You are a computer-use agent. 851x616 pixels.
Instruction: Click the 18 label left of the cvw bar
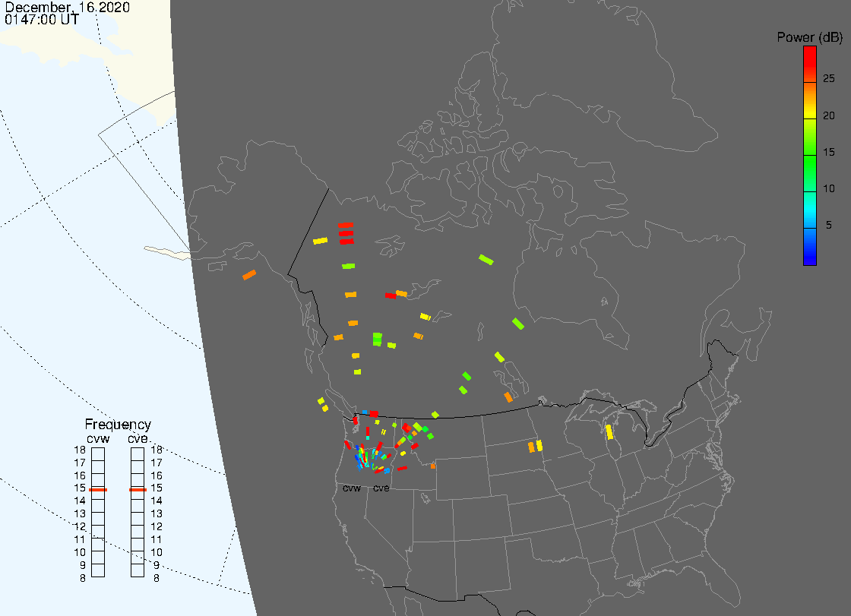(x=80, y=450)
